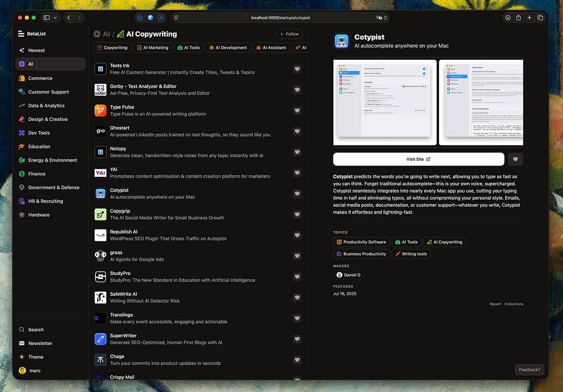The width and height of the screenshot is (563, 392).
Task: Select Data & Analytics in the sidebar
Action: (46, 106)
